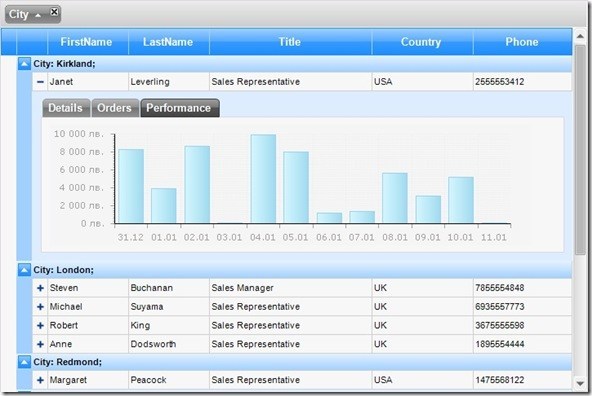The height and width of the screenshot is (396, 592).
Task: Click the short 06.01 chart bar
Action: pyautogui.click(x=329, y=218)
